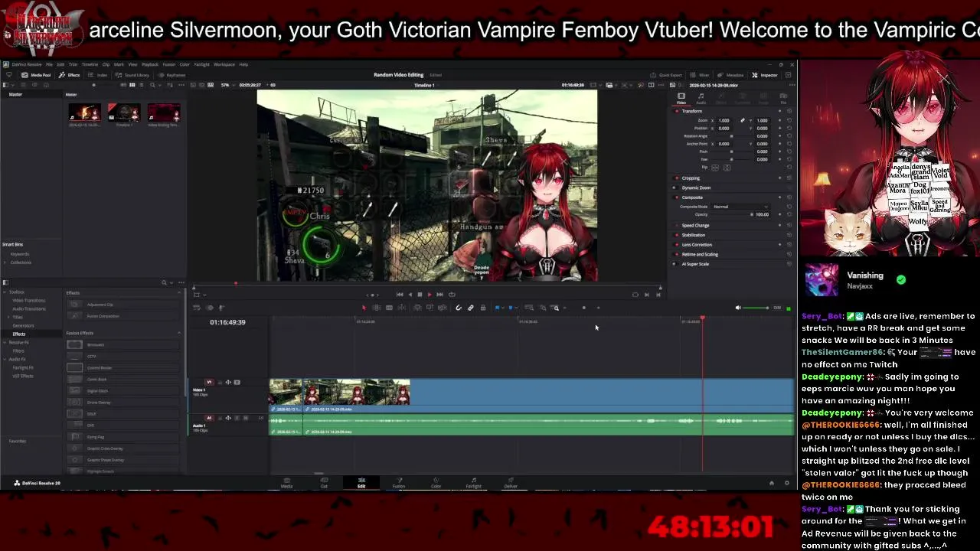Toggle the Effects panel button in top toolbar

(69, 75)
